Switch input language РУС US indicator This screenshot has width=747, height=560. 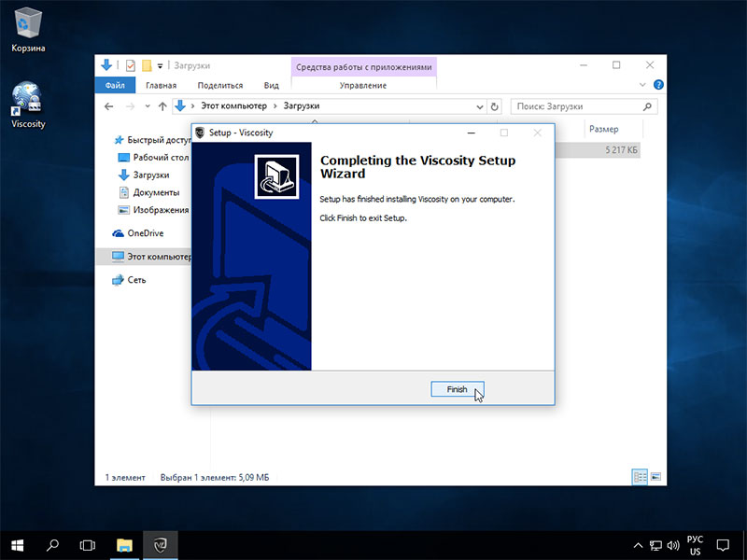point(695,546)
